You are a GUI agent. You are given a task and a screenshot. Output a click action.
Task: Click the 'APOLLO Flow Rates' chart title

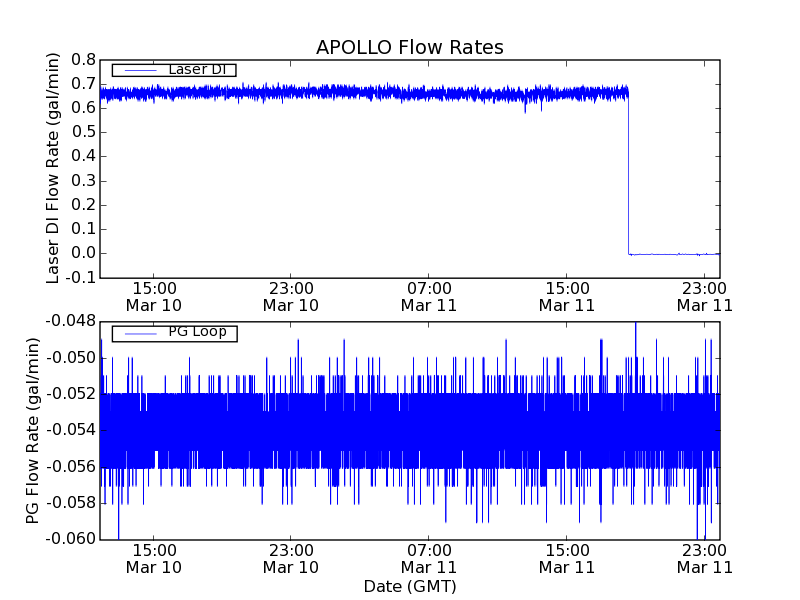410,47
